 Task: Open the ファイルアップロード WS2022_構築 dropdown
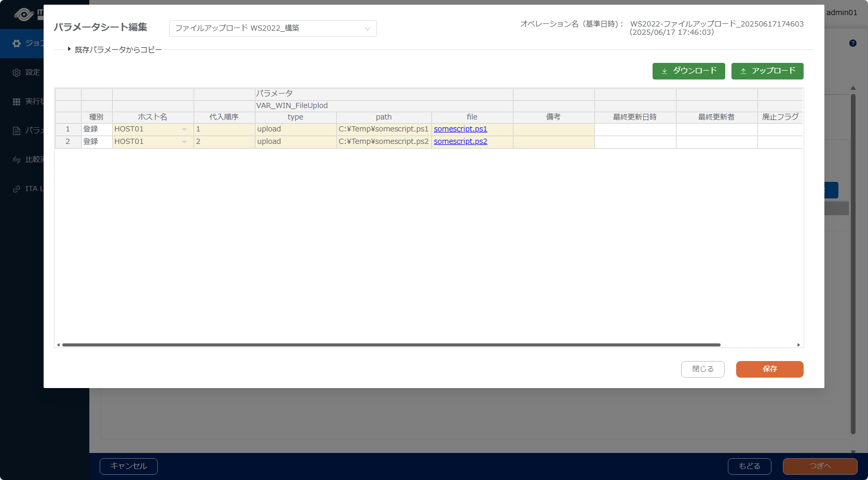tap(273, 29)
